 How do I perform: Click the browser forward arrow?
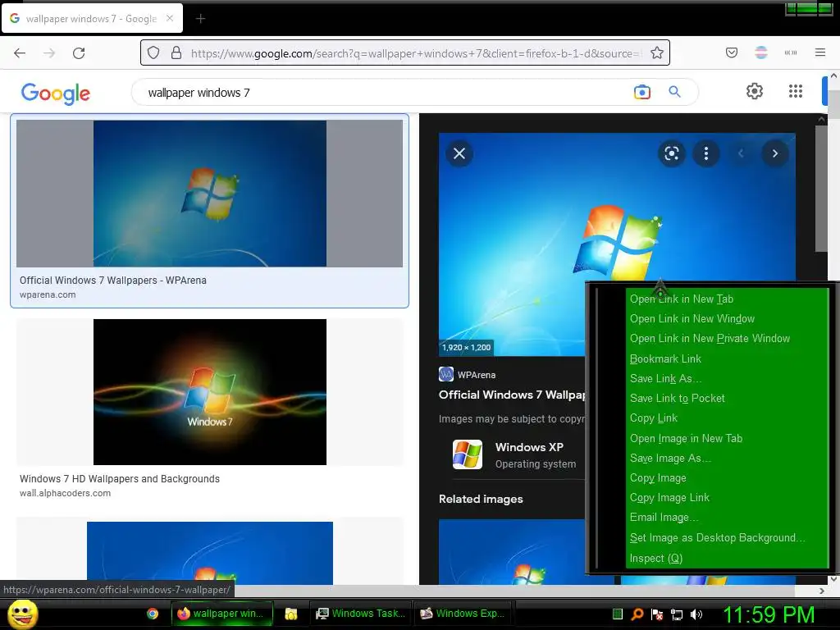(x=49, y=52)
